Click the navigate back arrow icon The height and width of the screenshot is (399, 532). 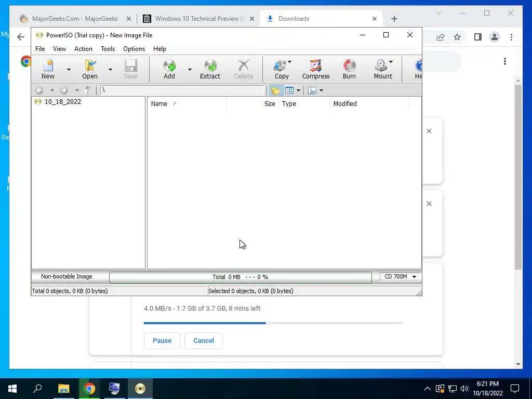coord(39,90)
